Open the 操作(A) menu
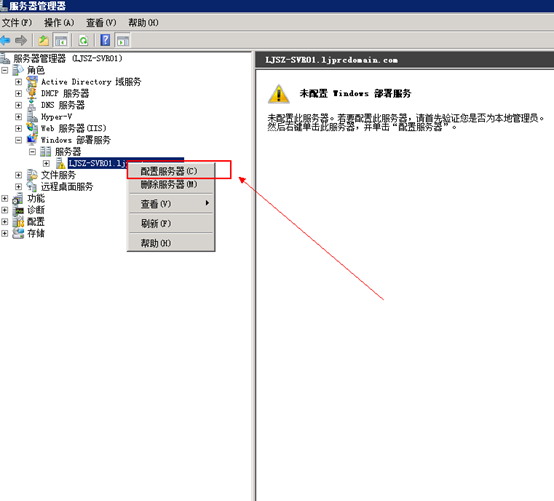 coord(59,23)
